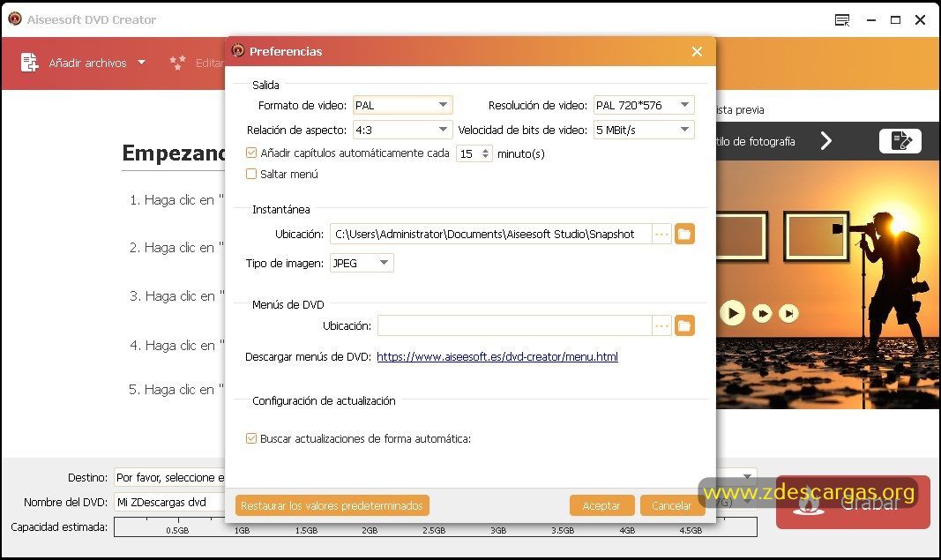Open the Formato de video dropdown
The height and width of the screenshot is (560, 941).
coord(403,105)
